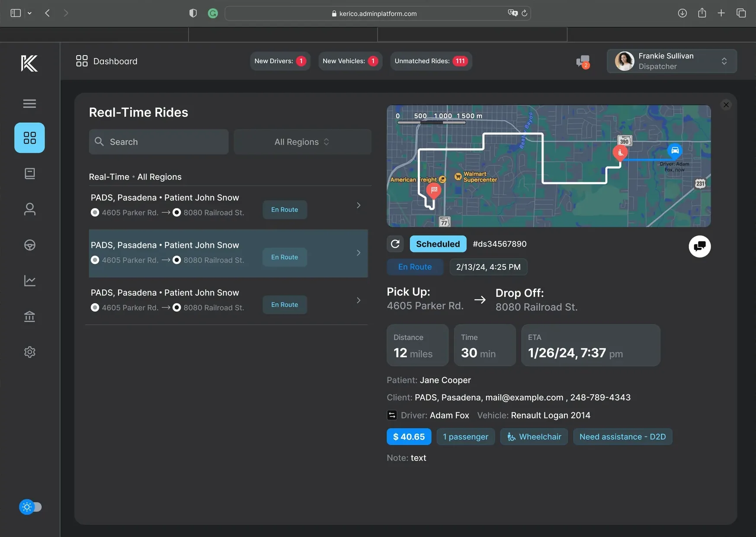Click Patient: Jane Cooper text
Viewport: 756px width, 537px height.
pos(429,380)
